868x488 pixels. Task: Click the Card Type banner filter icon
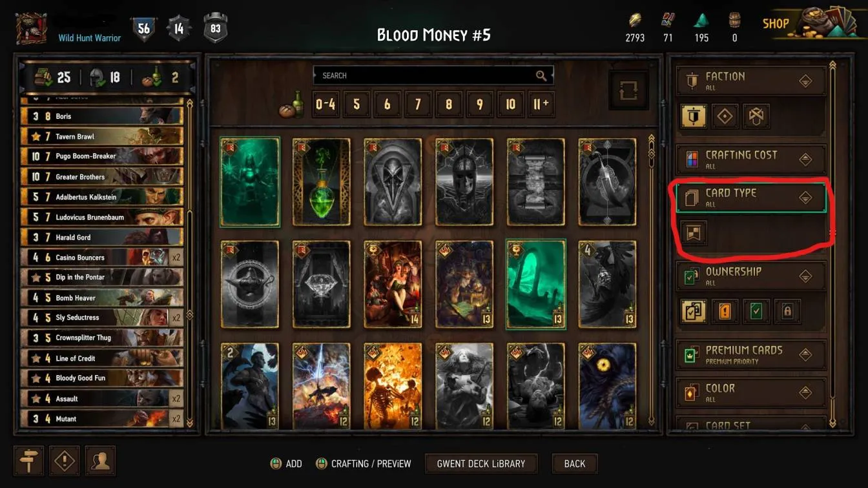[x=694, y=233]
